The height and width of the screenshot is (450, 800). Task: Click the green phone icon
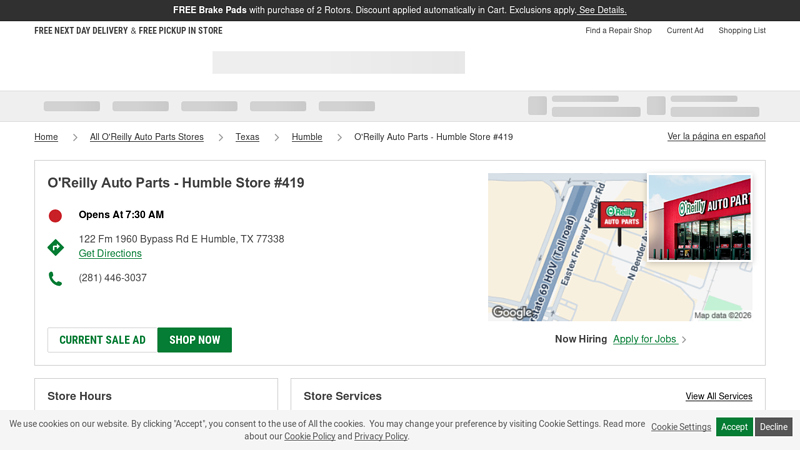(x=55, y=279)
